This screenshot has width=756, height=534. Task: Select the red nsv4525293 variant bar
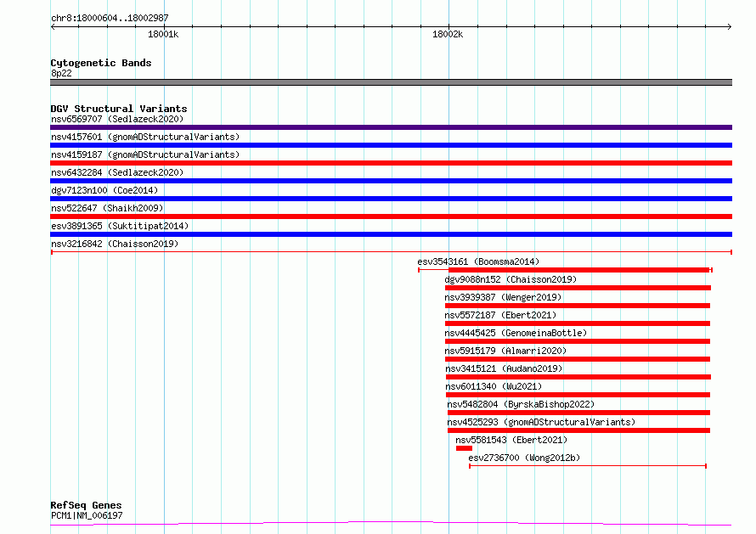pos(578,430)
